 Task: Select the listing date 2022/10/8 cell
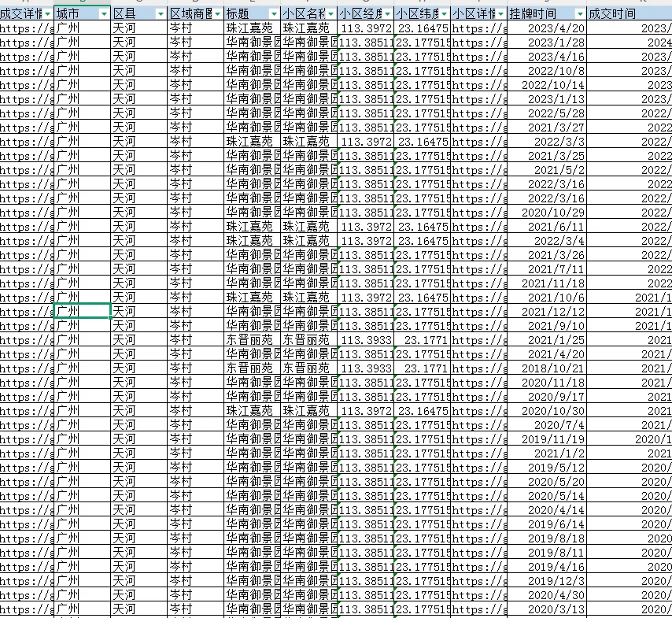tap(547, 71)
